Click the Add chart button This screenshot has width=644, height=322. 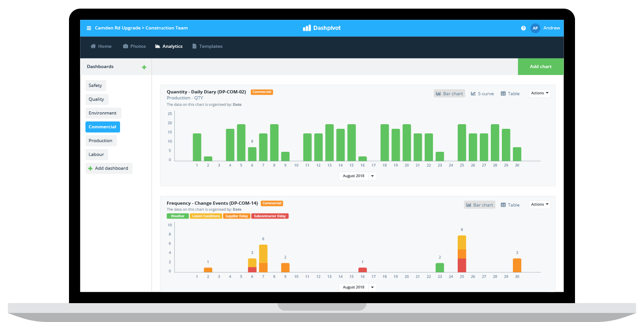(x=540, y=67)
